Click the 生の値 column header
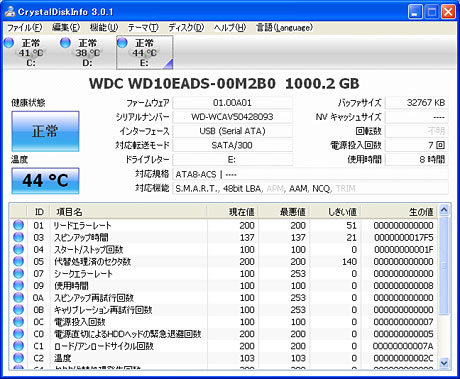460x379 pixels. coord(400,212)
